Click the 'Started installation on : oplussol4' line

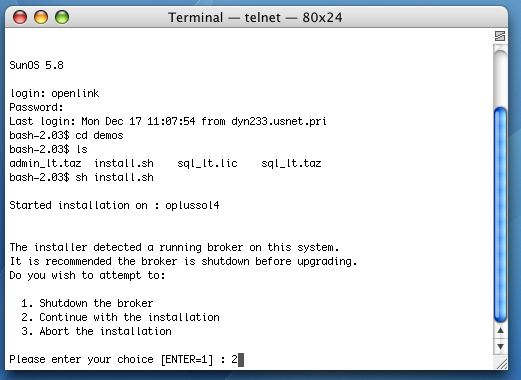click(114, 205)
